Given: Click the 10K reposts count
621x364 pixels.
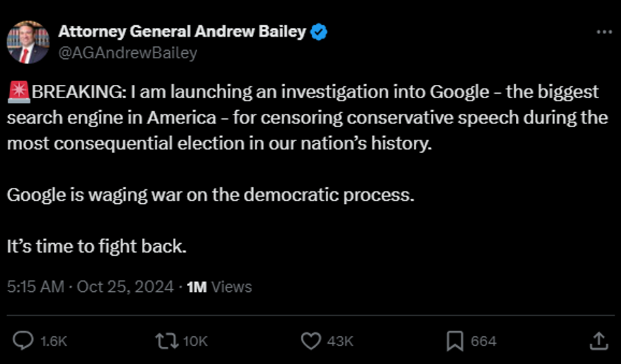Looking at the screenshot, I should (x=195, y=342).
